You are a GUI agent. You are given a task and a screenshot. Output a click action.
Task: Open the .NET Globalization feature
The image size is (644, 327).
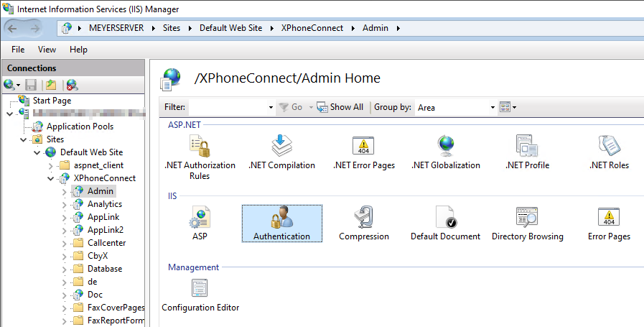click(x=446, y=152)
